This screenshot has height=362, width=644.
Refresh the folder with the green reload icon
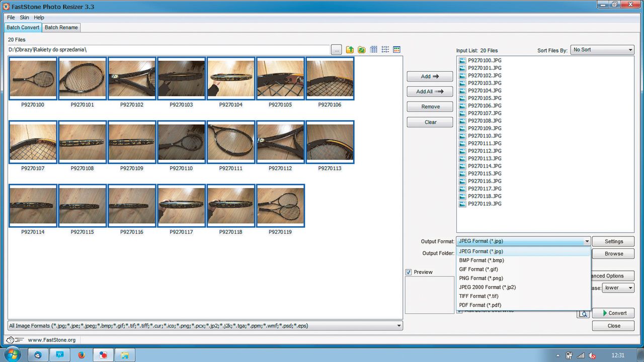(x=361, y=50)
